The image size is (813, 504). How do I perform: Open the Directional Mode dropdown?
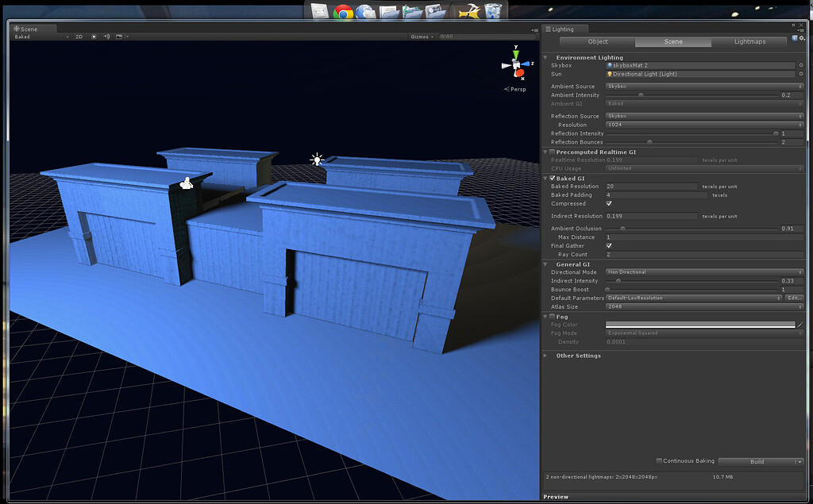coord(703,271)
